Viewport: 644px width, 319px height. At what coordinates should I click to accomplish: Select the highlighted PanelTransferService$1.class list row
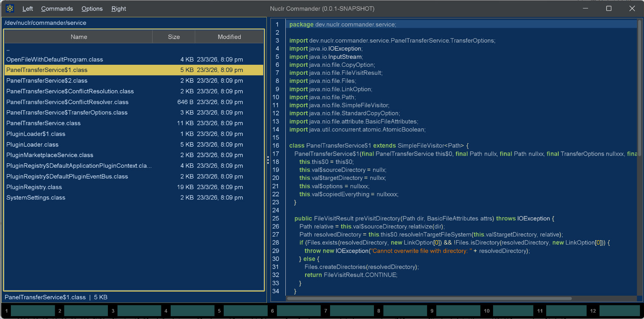point(134,70)
